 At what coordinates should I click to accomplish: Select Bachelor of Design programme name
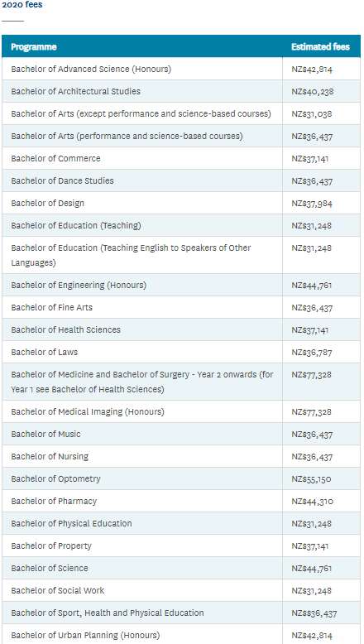tap(48, 203)
